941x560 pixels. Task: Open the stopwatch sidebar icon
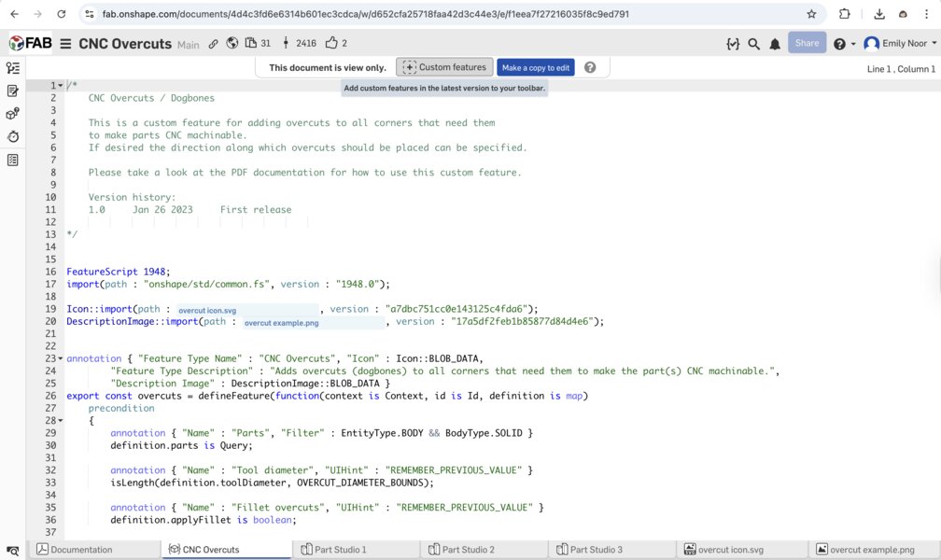click(13, 136)
